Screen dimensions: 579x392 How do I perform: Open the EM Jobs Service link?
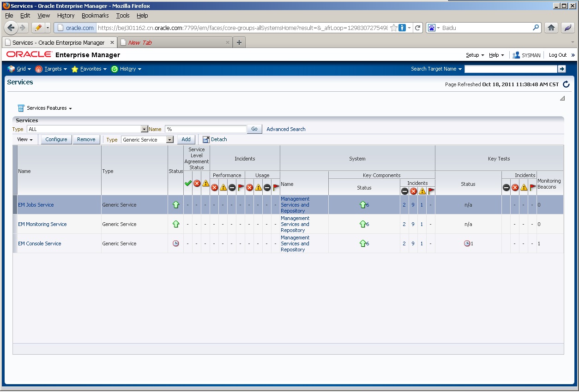[36, 205]
